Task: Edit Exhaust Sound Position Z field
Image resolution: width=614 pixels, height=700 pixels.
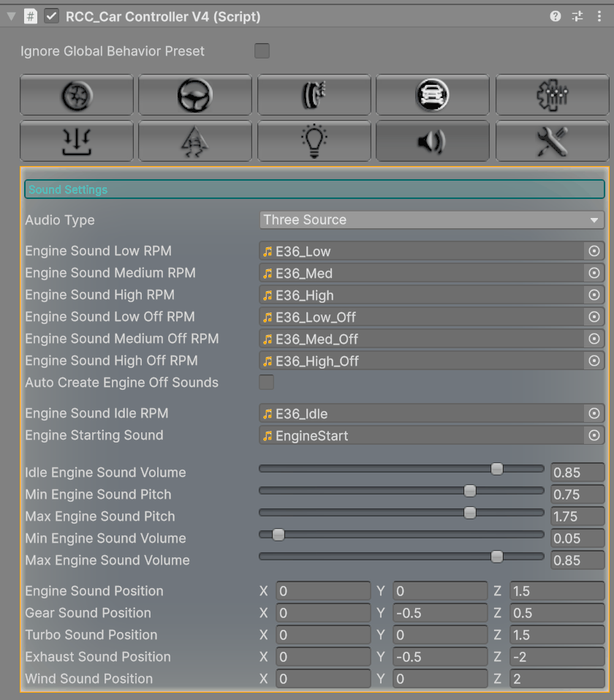Action: tap(557, 657)
